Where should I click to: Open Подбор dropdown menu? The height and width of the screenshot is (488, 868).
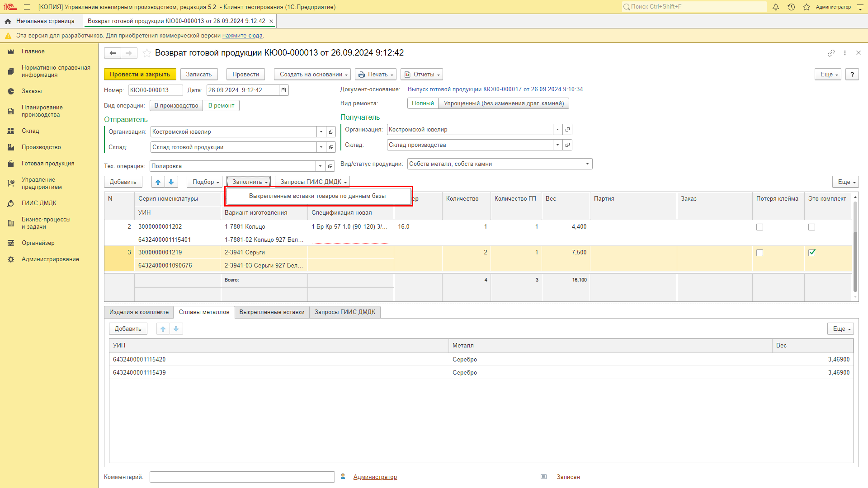coord(204,182)
